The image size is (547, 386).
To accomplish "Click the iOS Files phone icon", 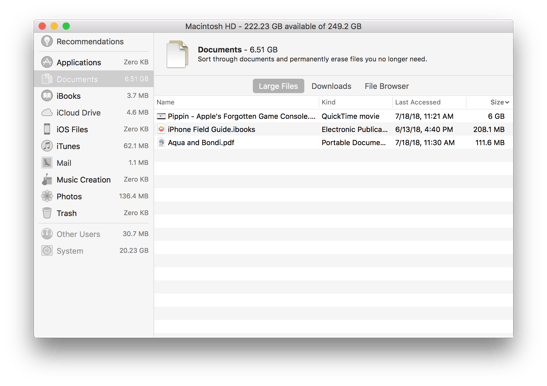I will click(47, 129).
